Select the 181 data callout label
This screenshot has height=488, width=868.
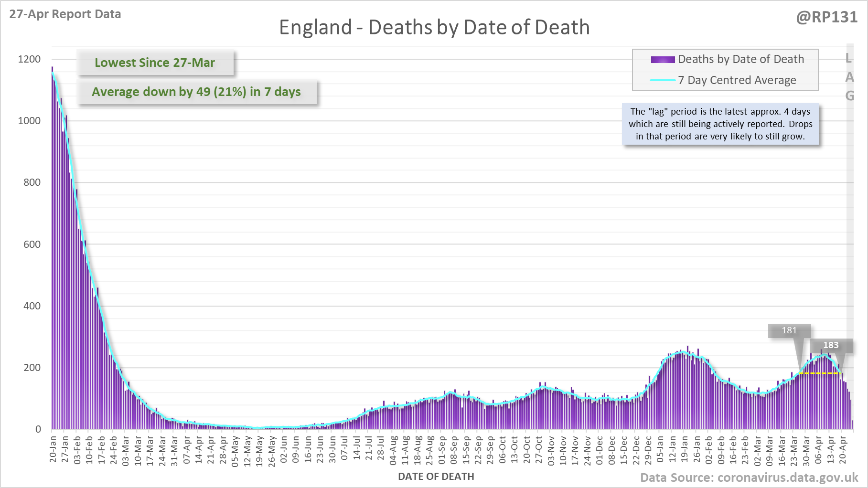tap(789, 330)
